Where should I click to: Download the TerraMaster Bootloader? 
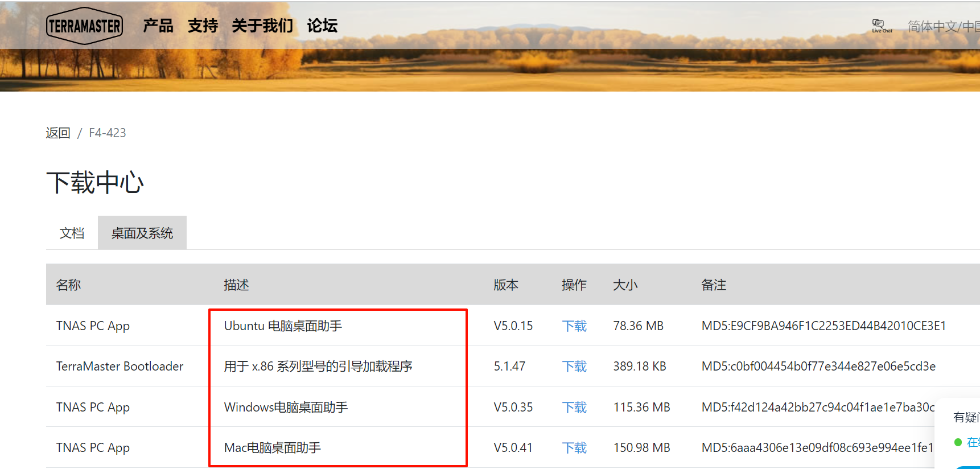(x=574, y=367)
